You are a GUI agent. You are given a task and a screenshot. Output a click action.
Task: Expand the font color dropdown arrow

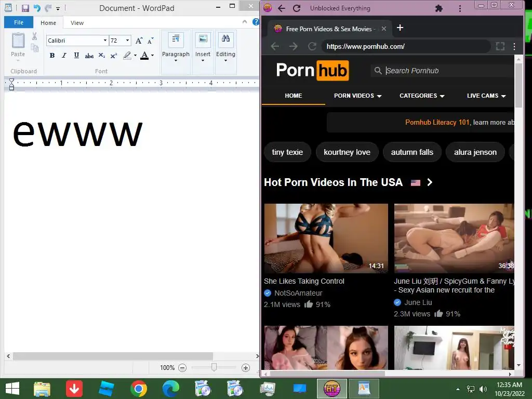(x=152, y=55)
